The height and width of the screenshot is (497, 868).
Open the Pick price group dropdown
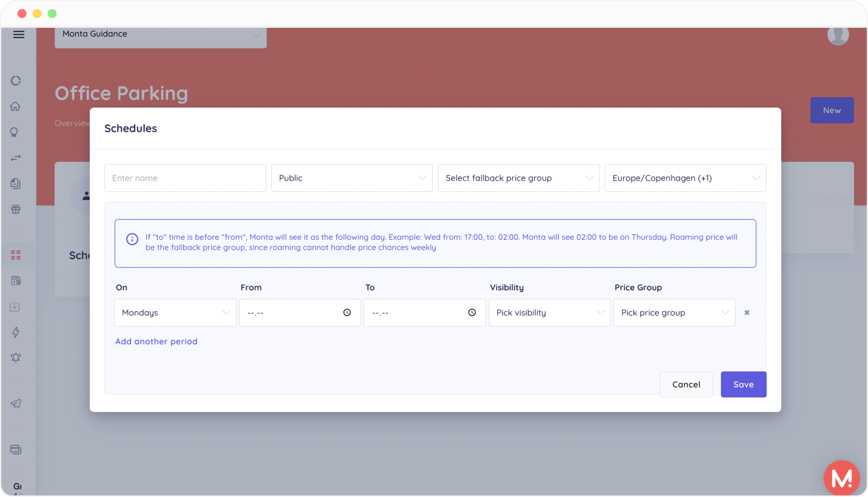click(674, 313)
